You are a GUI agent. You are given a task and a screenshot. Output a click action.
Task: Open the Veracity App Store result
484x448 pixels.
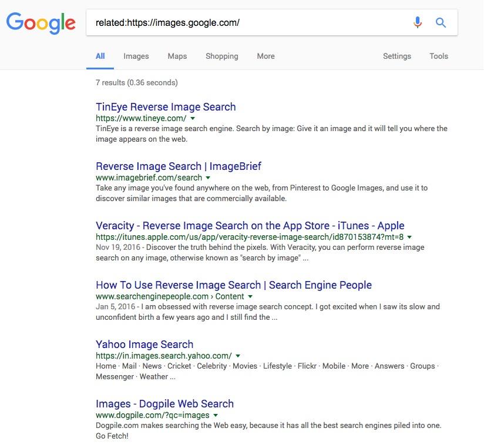click(x=250, y=226)
